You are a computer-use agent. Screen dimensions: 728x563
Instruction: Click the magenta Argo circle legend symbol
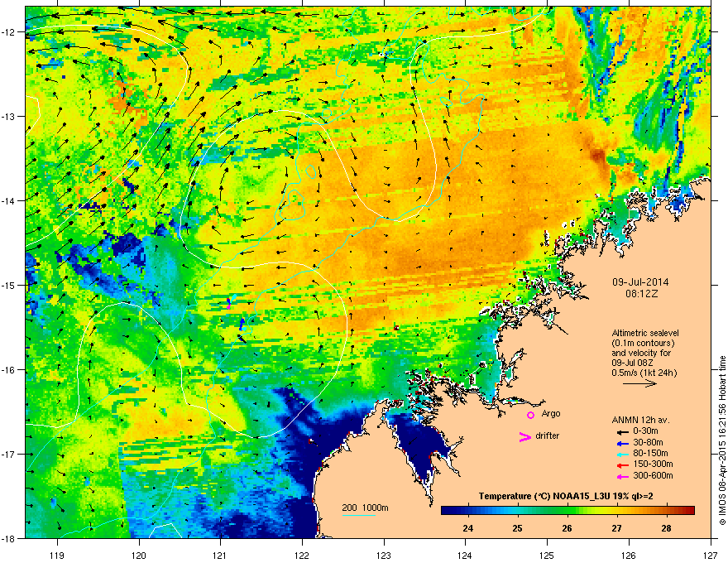point(530,415)
